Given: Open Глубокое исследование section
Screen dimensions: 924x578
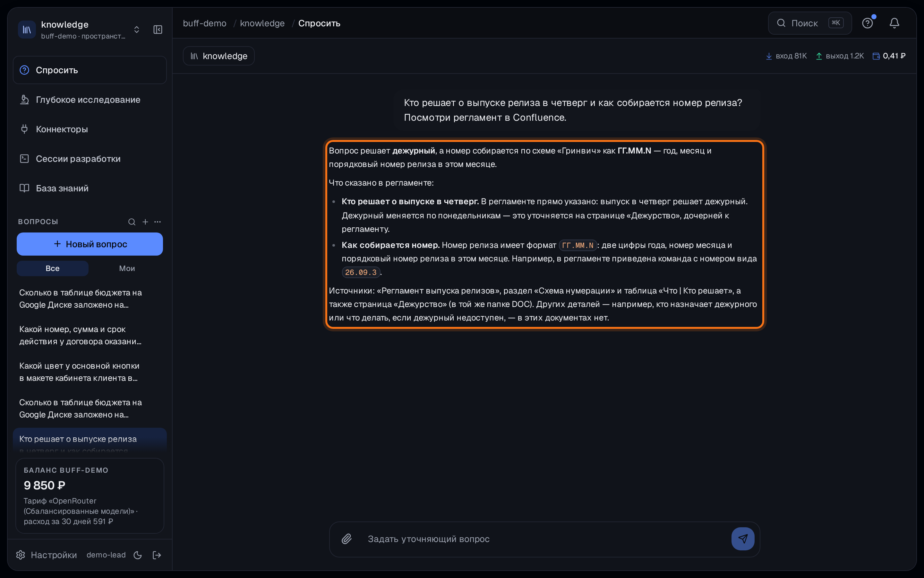Looking at the screenshot, I should 90,100.
